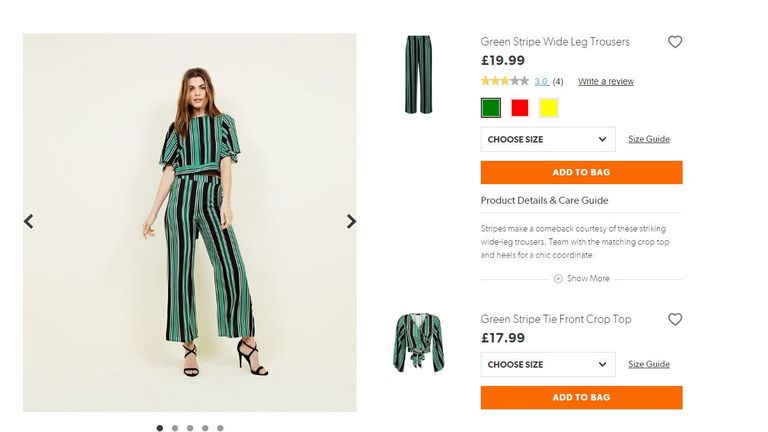
Task: Click the striped trousers thumbnail image
Action: (419, 75)
